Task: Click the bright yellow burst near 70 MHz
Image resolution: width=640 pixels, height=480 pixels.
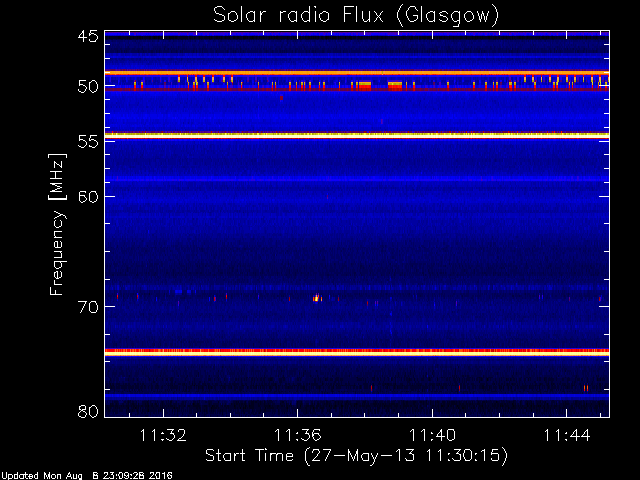Action: [x=317, y=298]
